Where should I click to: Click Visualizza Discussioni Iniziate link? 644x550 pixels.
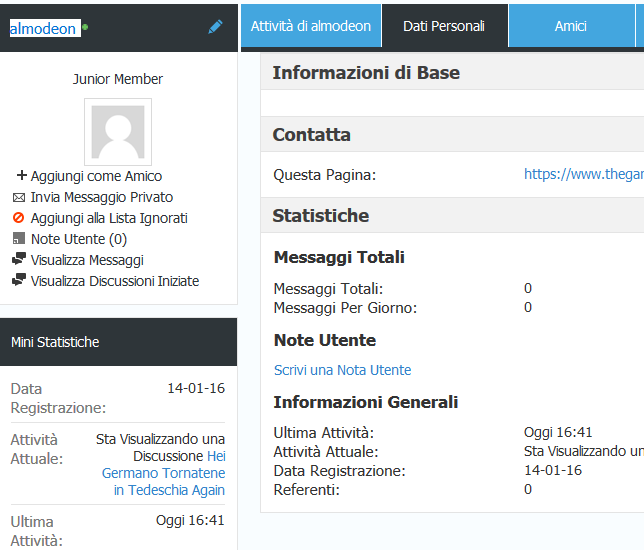[x=115, y=281]
